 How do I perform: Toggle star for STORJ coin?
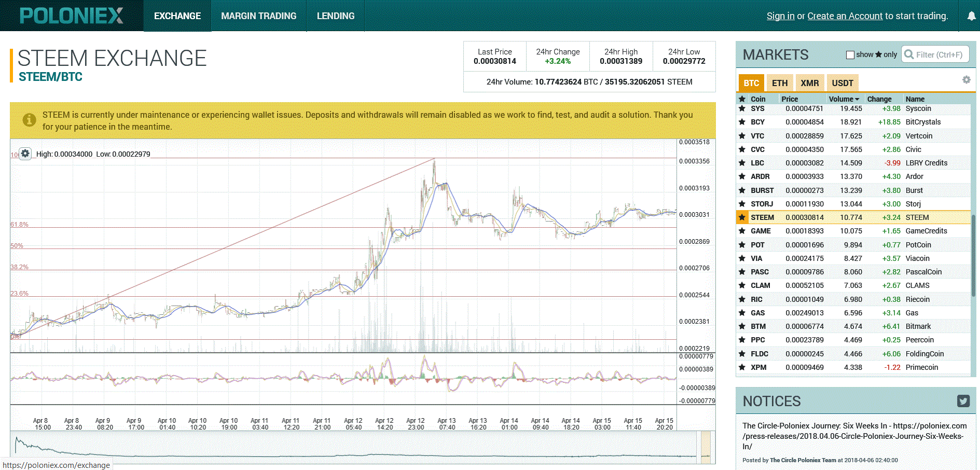[x=742, y=204]
